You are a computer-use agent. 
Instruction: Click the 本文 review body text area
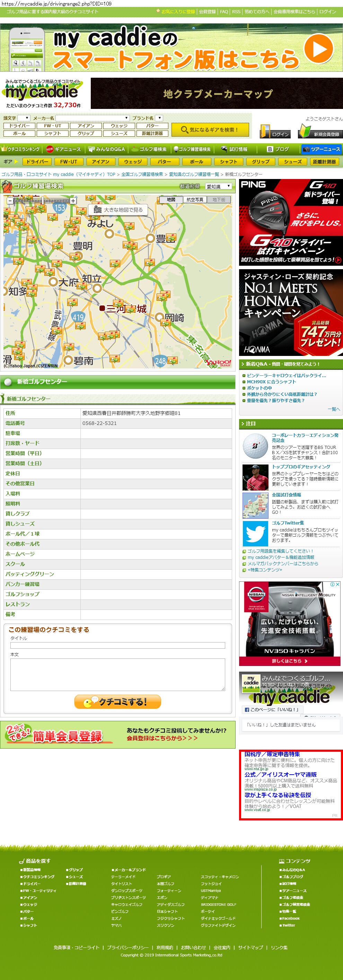[x=118, y=674]
